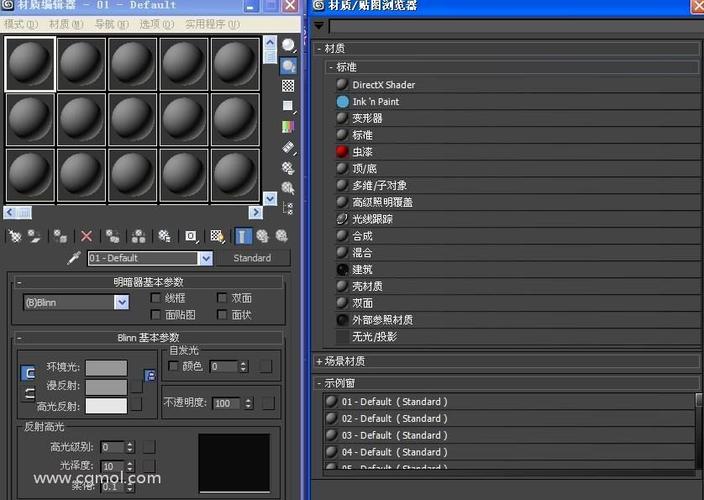704x500 pixels.
Task: Toggle the Backlight icon beside sample slots
Action: tap(288, 66)
